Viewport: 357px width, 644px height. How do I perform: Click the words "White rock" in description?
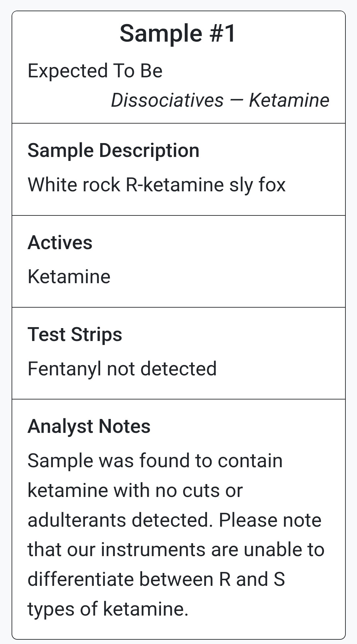tap(74, 184)
